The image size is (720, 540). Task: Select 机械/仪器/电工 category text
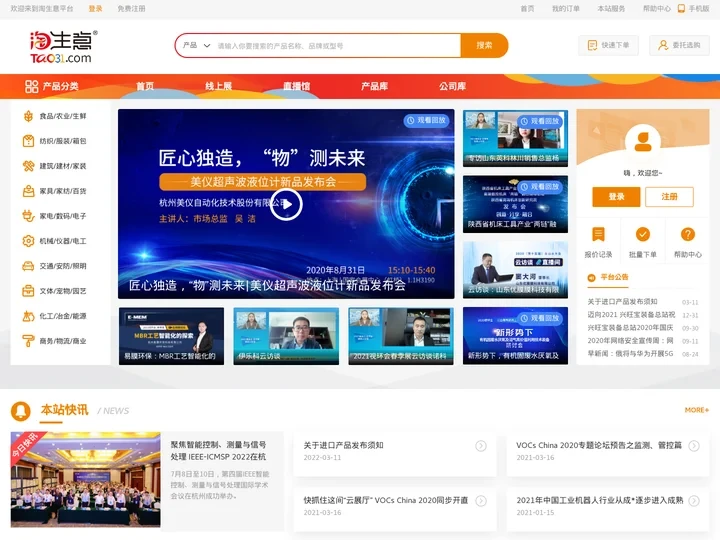pyautogui.click(x=63, y=241)
